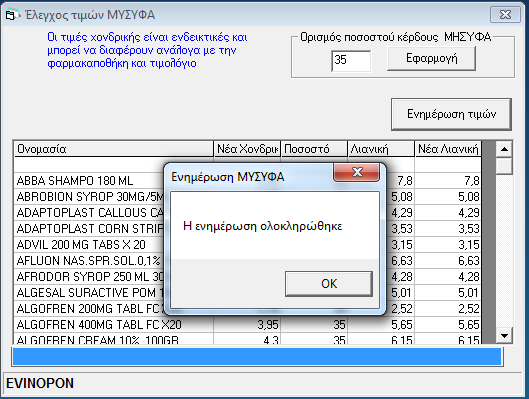Click the Νέα Λιανική column header
The width and height of the screenshot is (529, 399).
coord(448,149)
